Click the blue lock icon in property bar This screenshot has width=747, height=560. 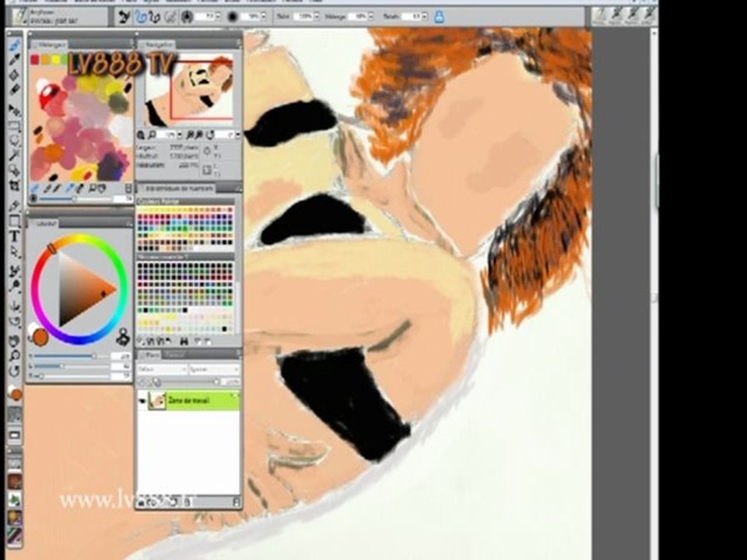439,17
